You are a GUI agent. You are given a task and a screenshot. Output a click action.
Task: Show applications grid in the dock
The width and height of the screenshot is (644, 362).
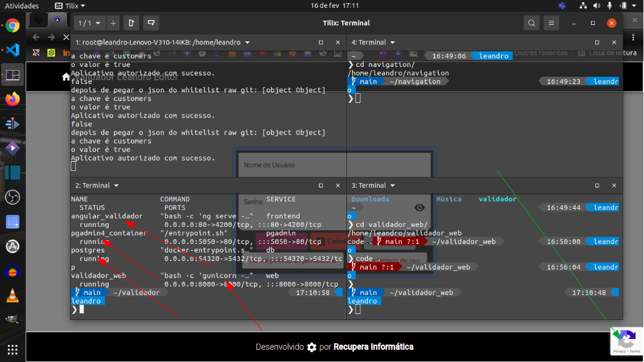coord(13,349)
